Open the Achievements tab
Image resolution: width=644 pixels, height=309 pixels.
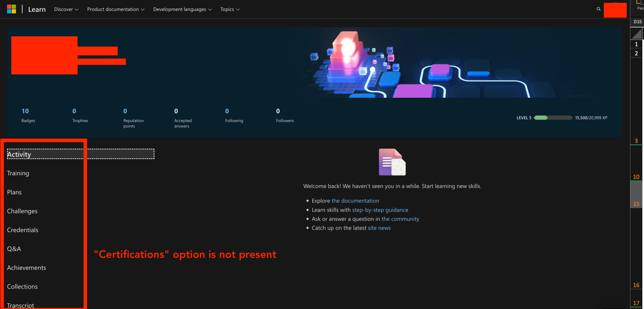pos(26,268)
